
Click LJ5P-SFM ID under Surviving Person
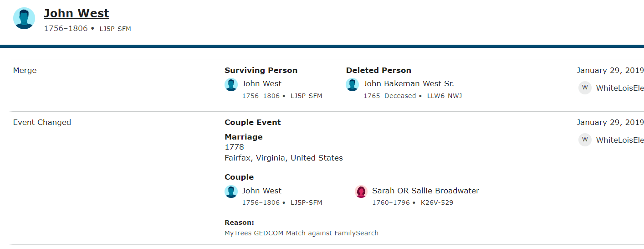(307, 96)
